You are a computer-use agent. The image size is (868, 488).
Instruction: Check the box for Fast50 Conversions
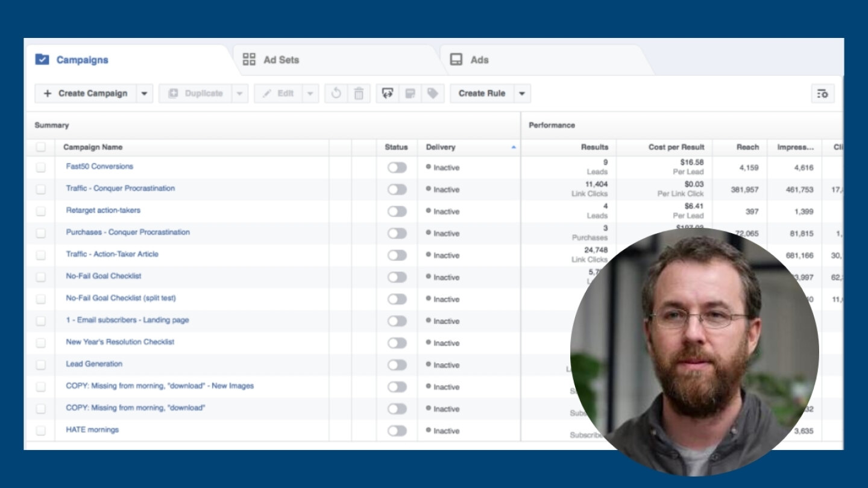coord(40,167)
